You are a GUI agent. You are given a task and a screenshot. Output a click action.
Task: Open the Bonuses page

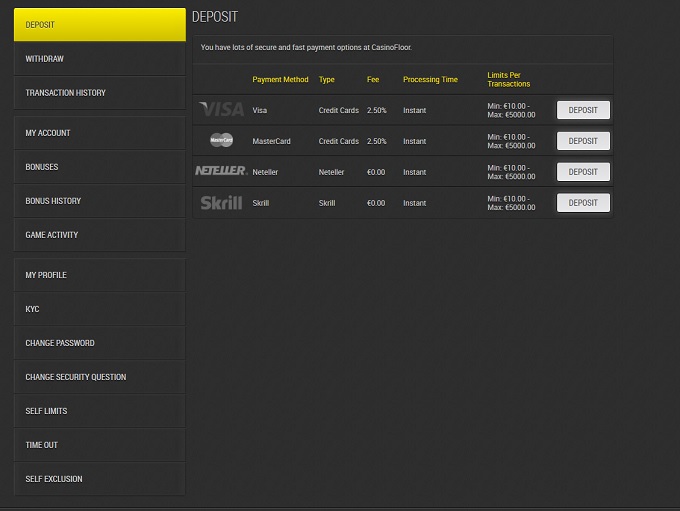pos(99,167)
